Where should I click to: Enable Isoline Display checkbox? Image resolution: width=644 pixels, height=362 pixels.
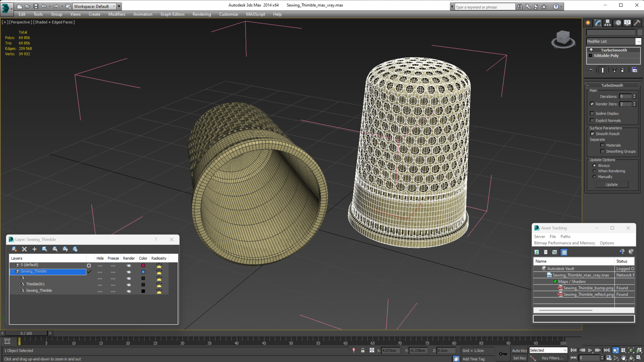click(592, 113)
